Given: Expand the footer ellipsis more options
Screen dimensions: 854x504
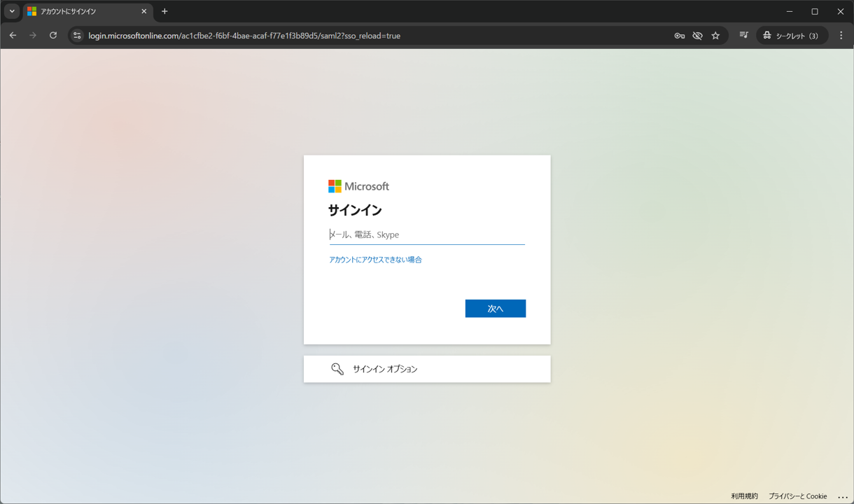Looking at the screenshot, I should (x=843, y=497).
